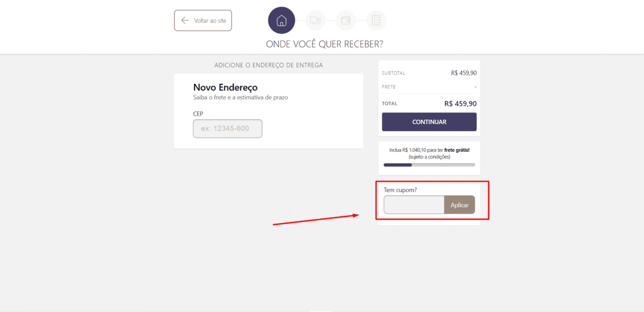The height and width of the screenshot is (312, 644).
Task: Go to the checklist review step icon
Action: 376,21
